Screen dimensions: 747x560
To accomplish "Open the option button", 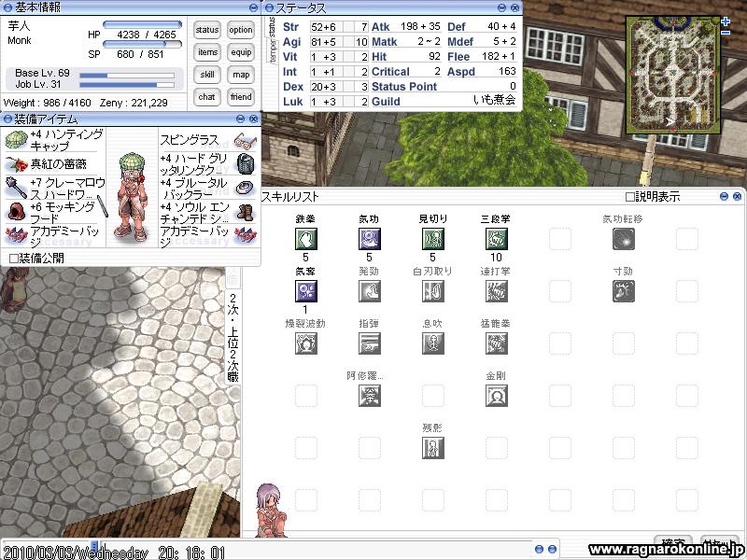I will 241,30.
